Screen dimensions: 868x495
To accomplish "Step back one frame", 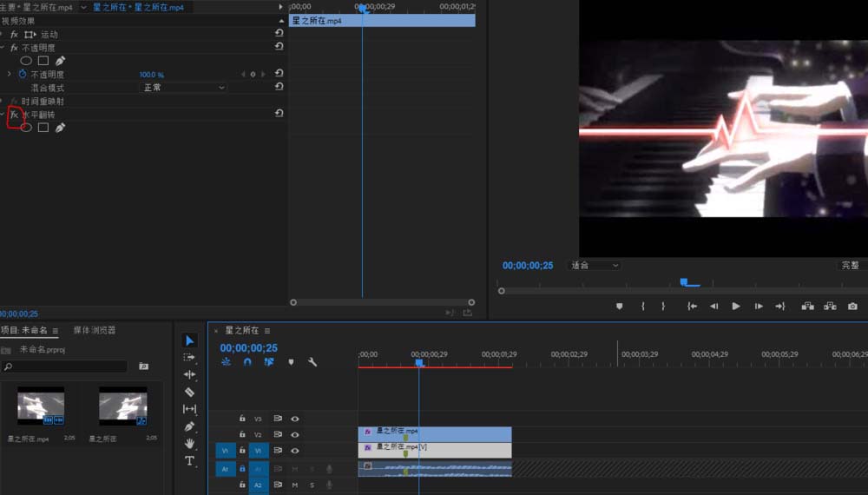I will (714, 307).
